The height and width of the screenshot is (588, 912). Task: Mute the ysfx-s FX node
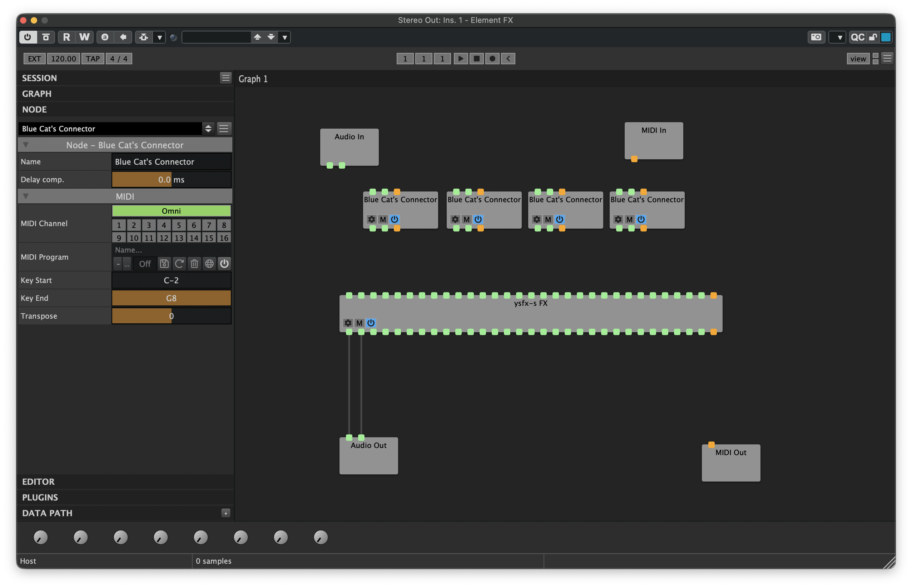click(360, 323)
